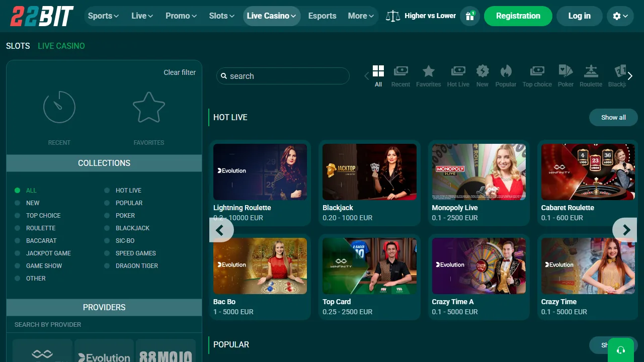
Task: Select the All category grid icon
Action: pyautogui.click(x=378, y=71)
